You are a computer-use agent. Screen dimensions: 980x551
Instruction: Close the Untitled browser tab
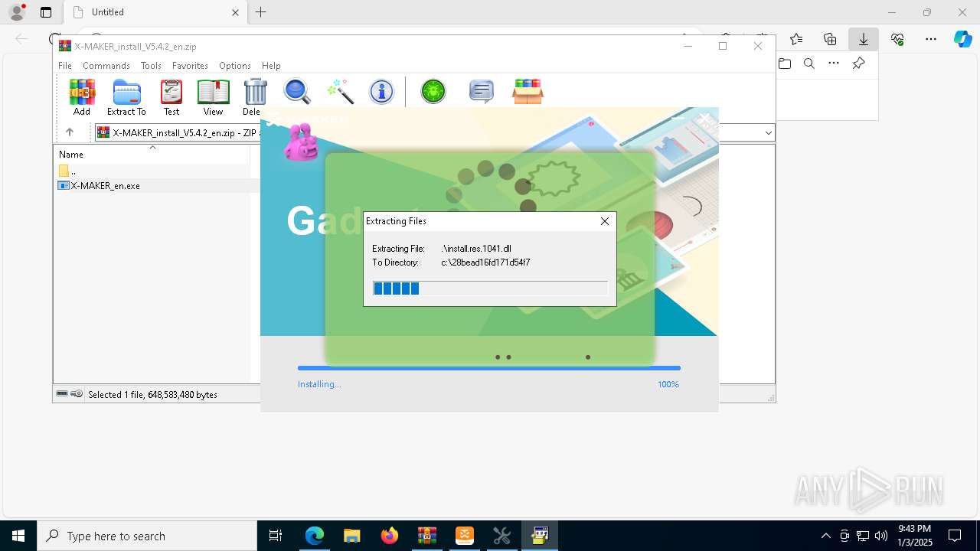[235, 12]
